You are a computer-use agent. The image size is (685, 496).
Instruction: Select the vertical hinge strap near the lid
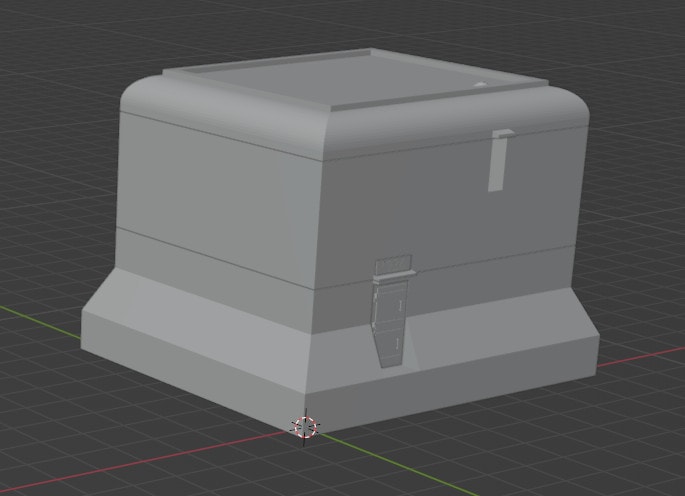coord(500,160)
